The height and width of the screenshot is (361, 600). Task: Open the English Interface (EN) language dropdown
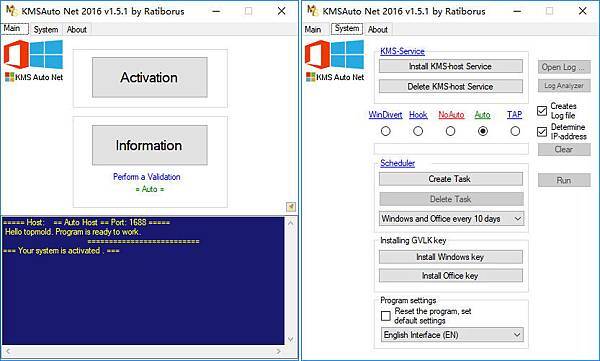point(452,335)
